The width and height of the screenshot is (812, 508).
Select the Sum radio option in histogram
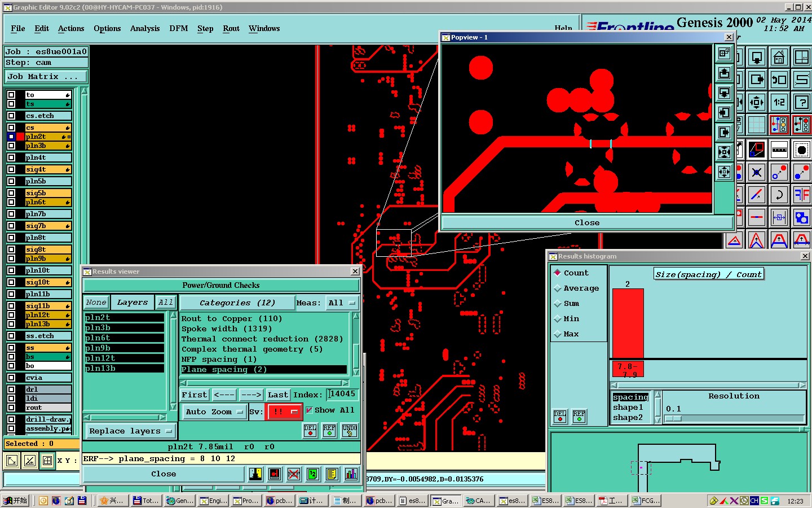click(558, 303)
